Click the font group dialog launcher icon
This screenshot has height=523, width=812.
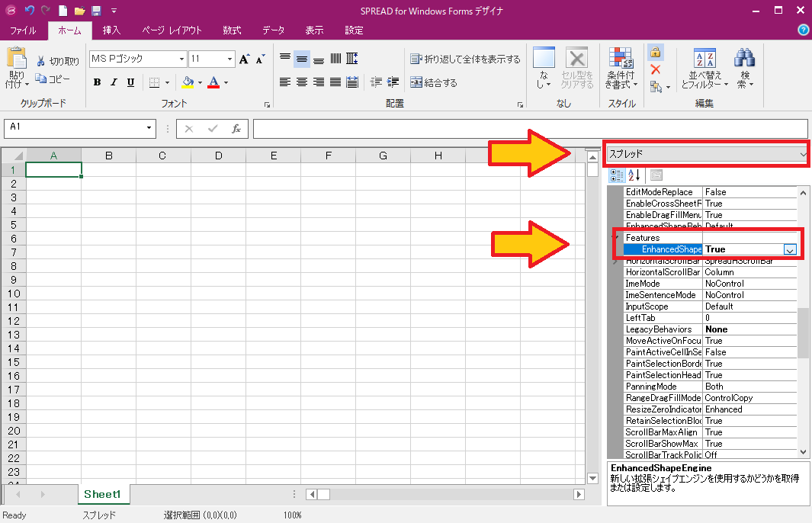coord(267,104)
